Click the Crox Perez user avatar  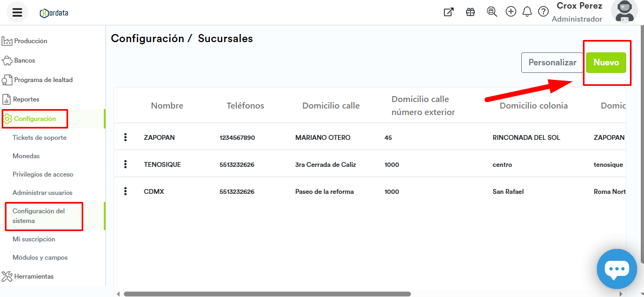pyautogui.click(x=623, y=12)
